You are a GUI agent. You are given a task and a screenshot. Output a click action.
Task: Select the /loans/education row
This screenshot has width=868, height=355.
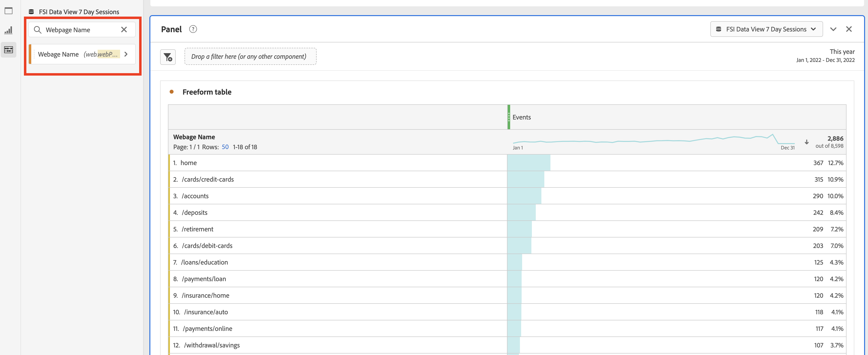click(507, 262)
